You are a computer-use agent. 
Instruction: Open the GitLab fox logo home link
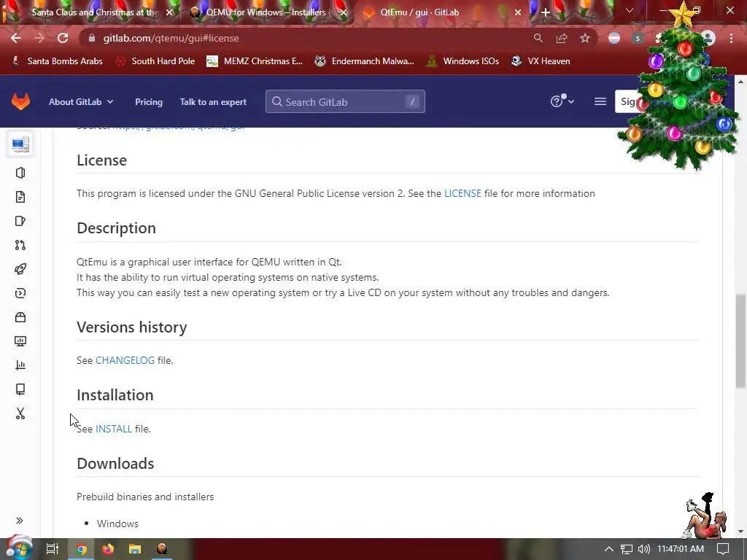20,101
